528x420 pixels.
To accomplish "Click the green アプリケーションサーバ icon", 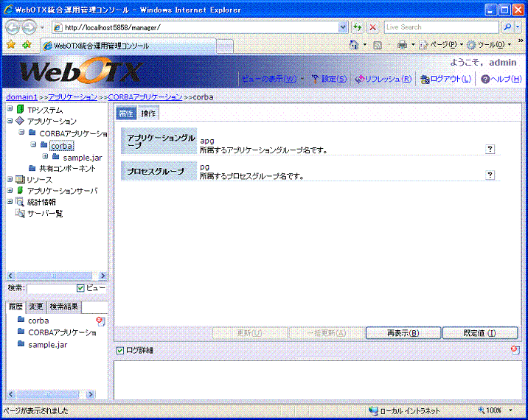I will click(20, 190).
